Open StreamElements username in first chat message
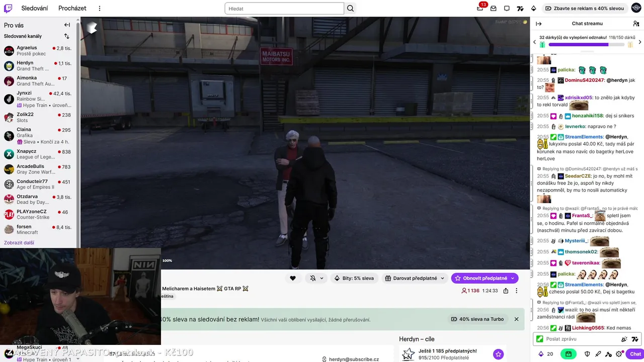Image resolution: width=644 pixels, height=362 pixels. click(x=584, y=137)
